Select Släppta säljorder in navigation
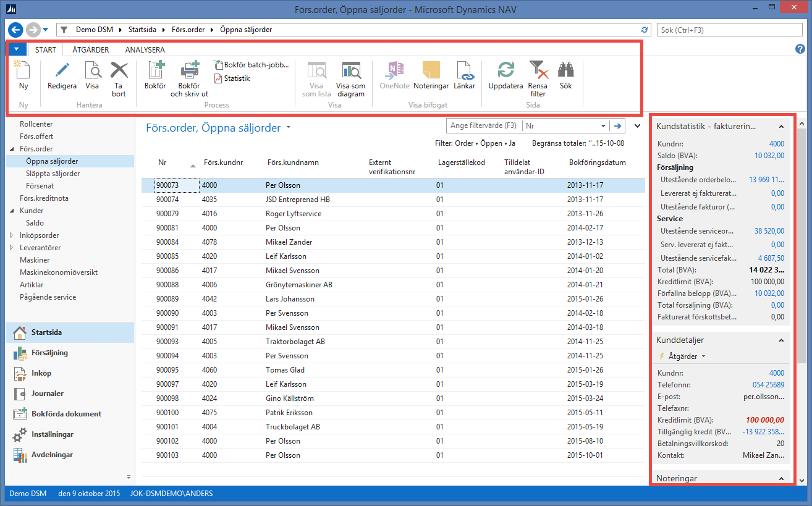Image resolution: width=812 pixels, height=506 pixels. pos(53,174)
